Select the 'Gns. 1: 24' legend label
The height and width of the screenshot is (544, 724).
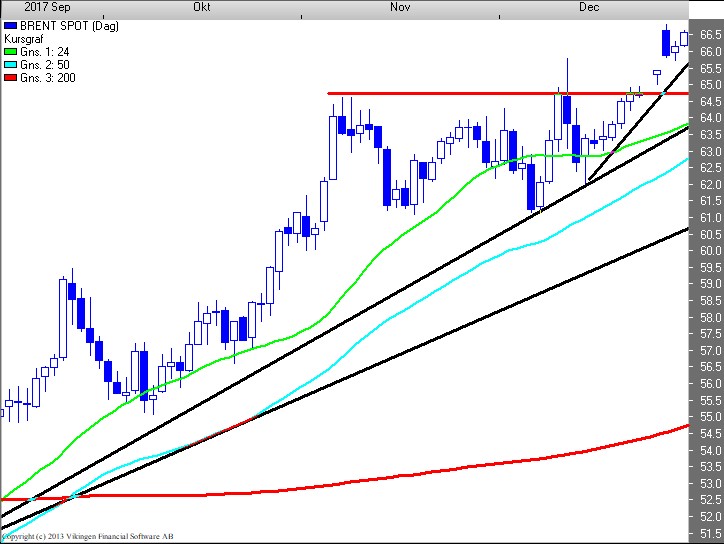pyautogui.click(x=45, y=52)
